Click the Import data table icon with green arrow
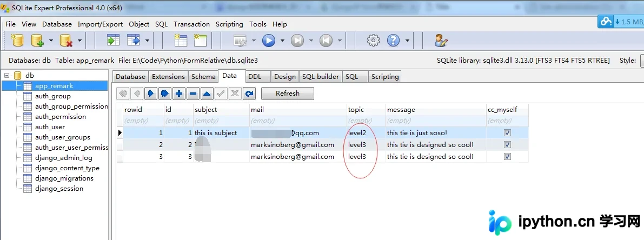This screenshot has width=644, height=240. 113,40
